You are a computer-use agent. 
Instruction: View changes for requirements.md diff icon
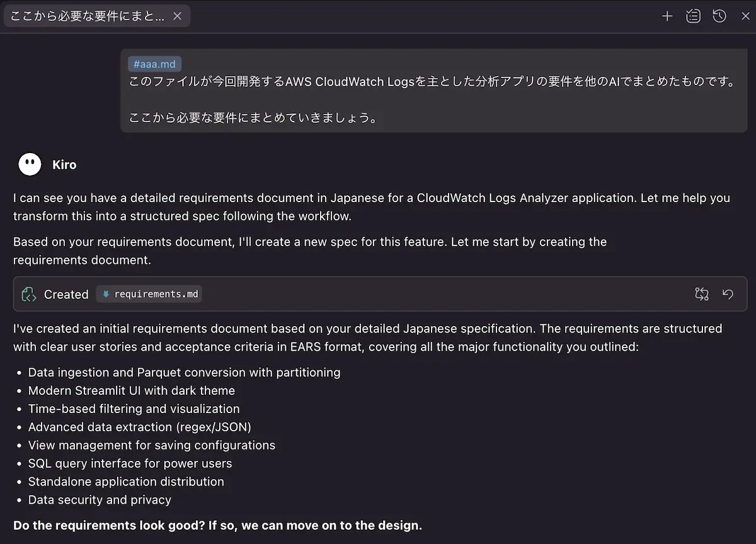pyautogui.click(x=702, y=294)
